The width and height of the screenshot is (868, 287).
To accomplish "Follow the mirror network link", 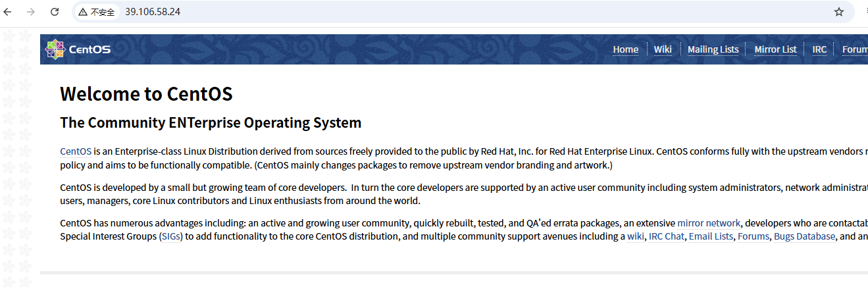I will pyautogui.click(x=709, y=223).
